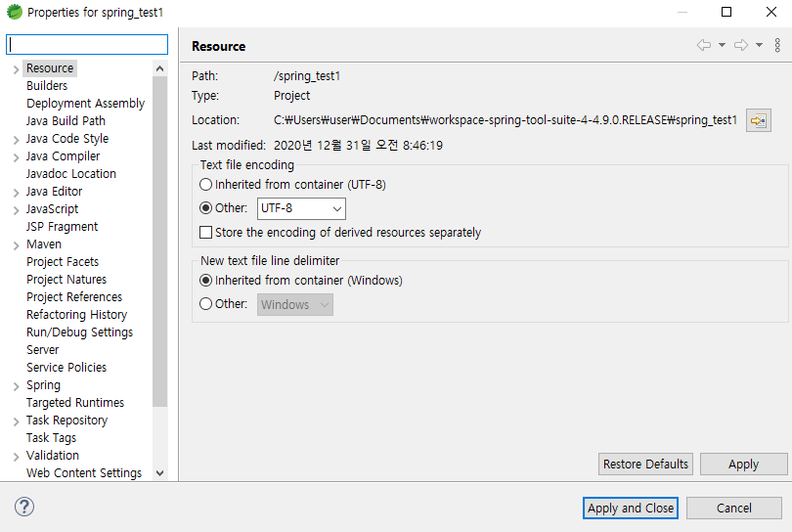Open the Windows line delimiter dropdown
This screenshot has width=792, height=532.
click(x=295, y=305)
